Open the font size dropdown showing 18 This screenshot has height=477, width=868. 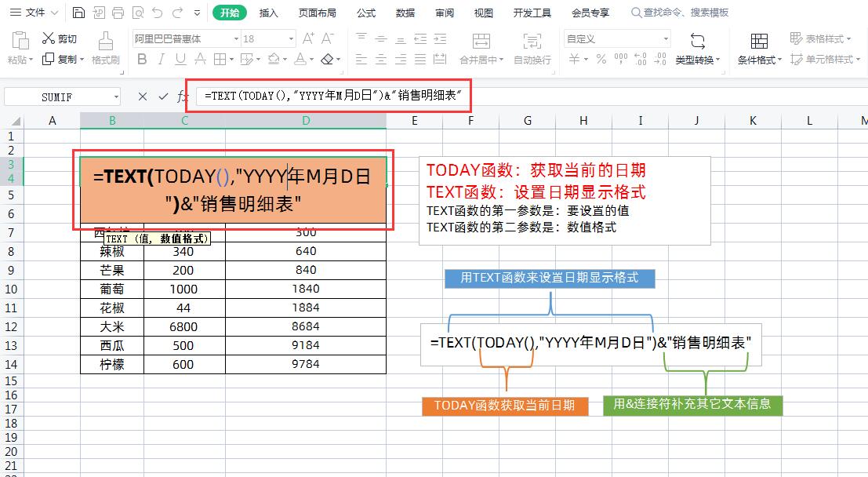tap(291, 38)
